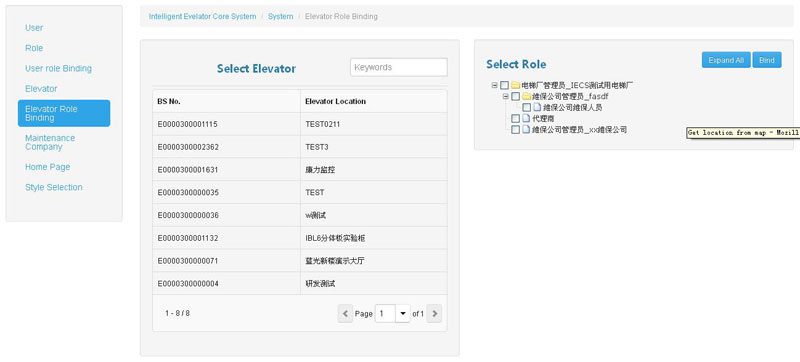Viewport: 800px width, 362px height.
Task: Click the Bind button
Action: [767, 60]
